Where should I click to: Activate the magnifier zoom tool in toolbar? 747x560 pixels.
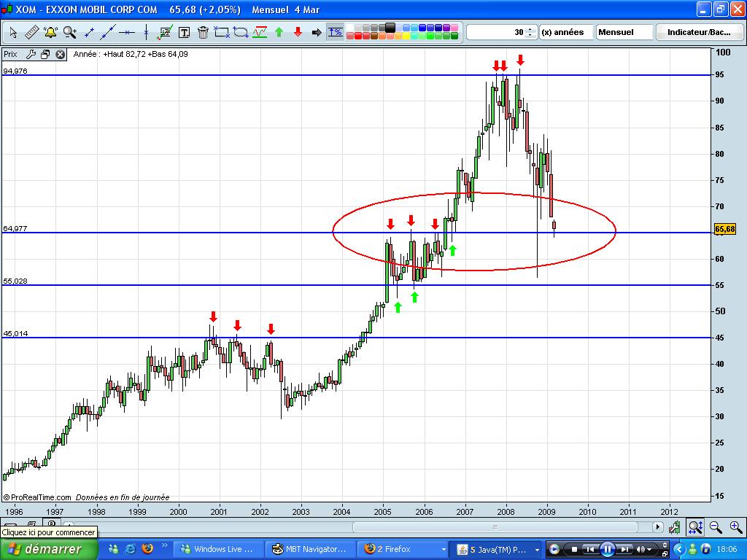click(69, 32)
